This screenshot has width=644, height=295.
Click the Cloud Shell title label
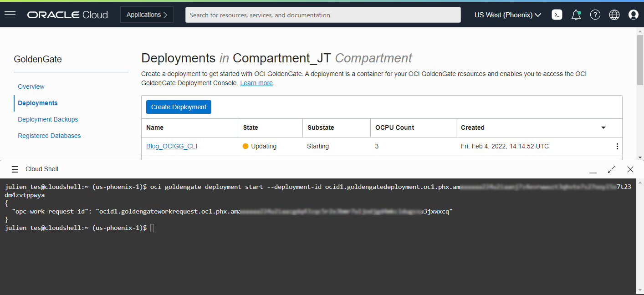point(42,169)
